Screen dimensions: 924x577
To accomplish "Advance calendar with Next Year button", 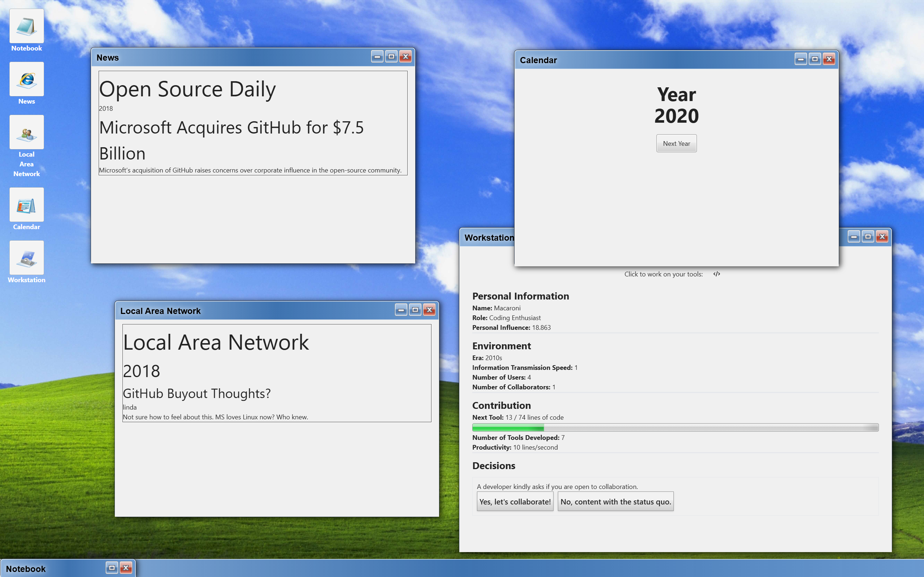I will click(x=676, y=144).
